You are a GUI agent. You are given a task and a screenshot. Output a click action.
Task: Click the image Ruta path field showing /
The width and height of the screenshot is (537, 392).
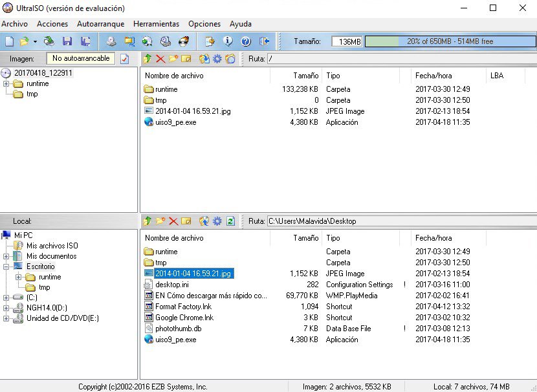point(402,59)
